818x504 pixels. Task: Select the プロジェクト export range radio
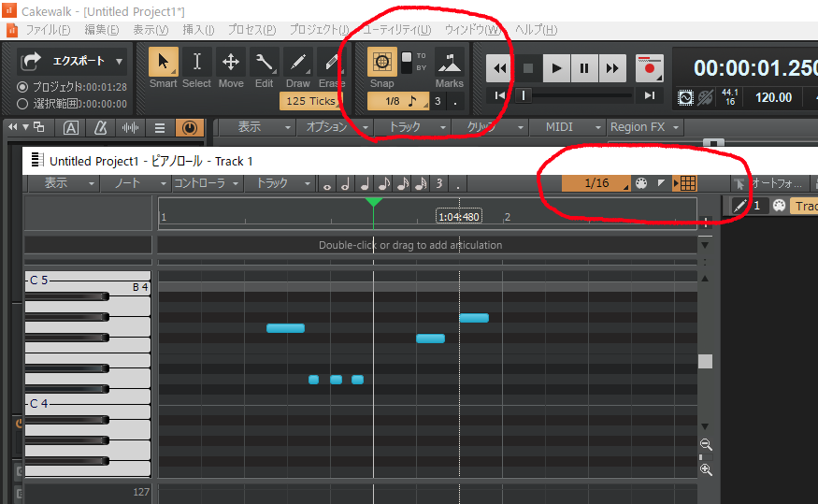pyautogui.click(x=22, y=87)
